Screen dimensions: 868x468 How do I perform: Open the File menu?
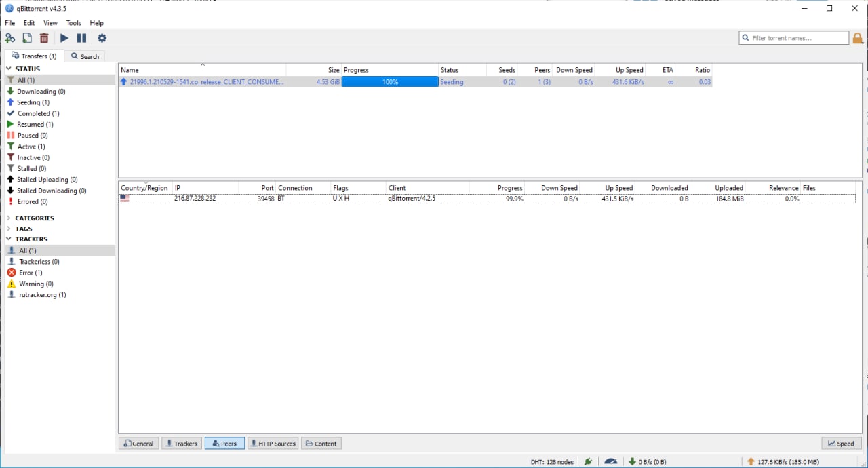point(9,23)
